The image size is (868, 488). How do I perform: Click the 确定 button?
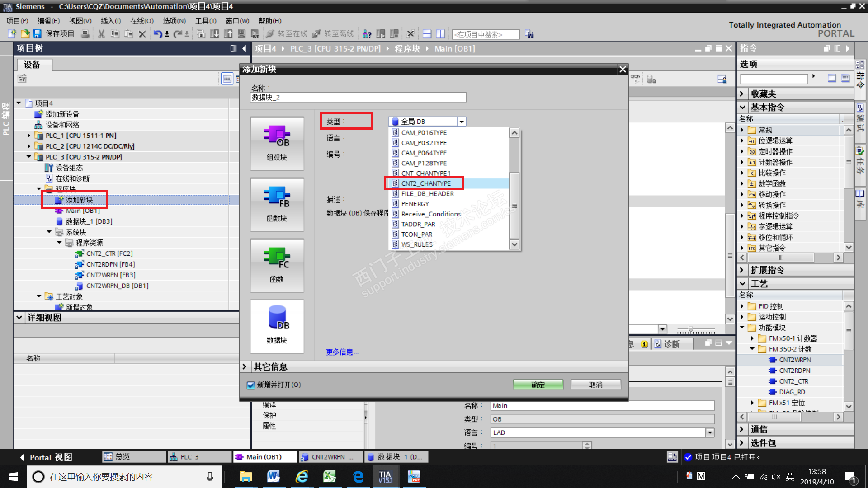coord(538,385)
